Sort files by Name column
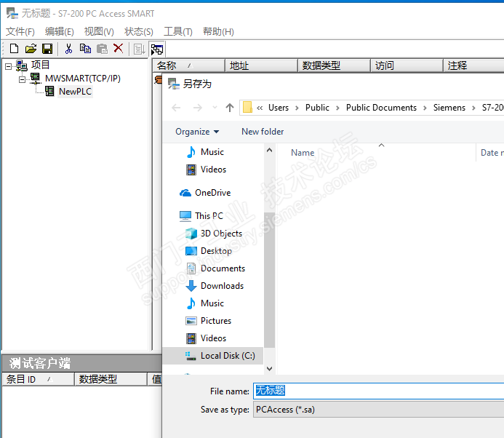Screen dimensions: 504x438 [303, 153]
